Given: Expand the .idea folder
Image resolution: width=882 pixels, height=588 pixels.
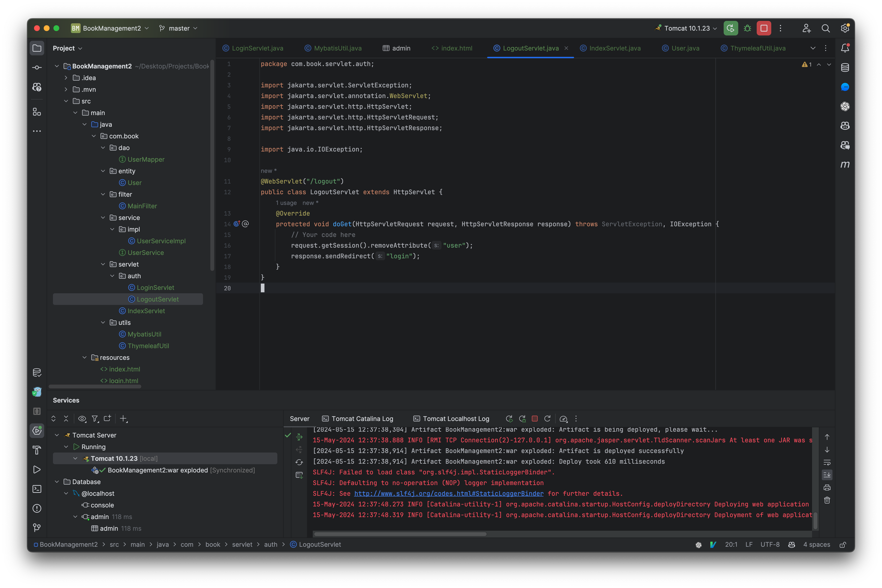Looking at the screenshot, I should 66,78.
